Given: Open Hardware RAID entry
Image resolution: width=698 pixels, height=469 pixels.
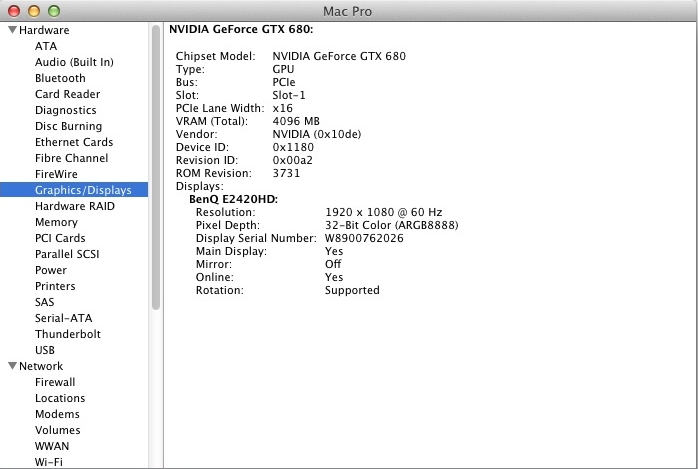Looking at the screenshot, I should [75, 206].
